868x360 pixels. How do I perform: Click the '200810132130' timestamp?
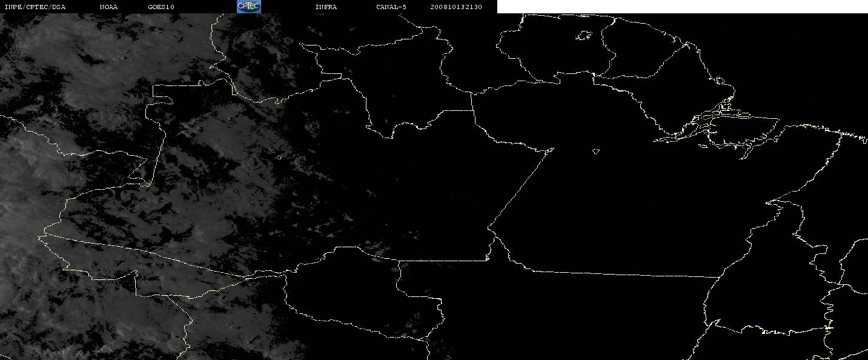coord(456,7)
